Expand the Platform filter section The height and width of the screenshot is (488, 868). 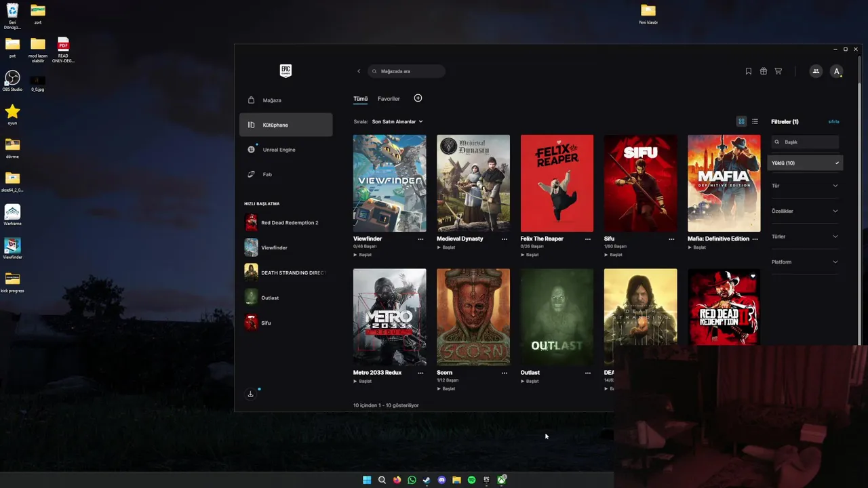pos(805,262)
